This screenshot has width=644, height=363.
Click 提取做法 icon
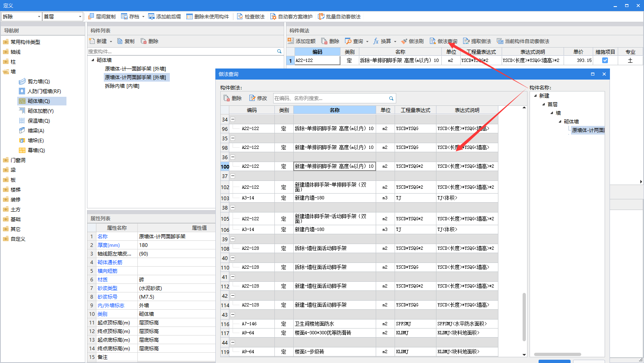pos(466,41)
